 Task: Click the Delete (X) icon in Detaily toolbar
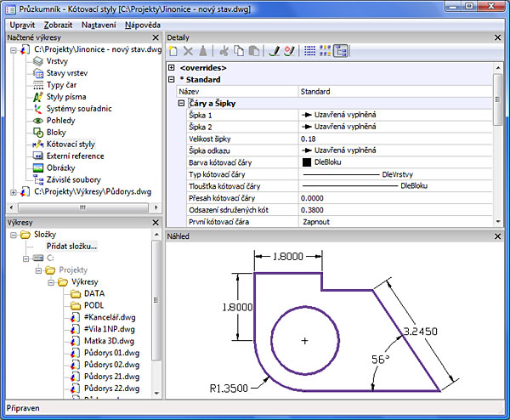[x=189, y=51]
